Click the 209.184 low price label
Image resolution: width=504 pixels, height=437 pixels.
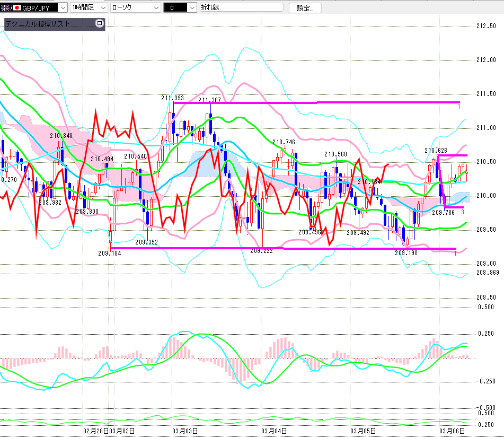(109, 253)
